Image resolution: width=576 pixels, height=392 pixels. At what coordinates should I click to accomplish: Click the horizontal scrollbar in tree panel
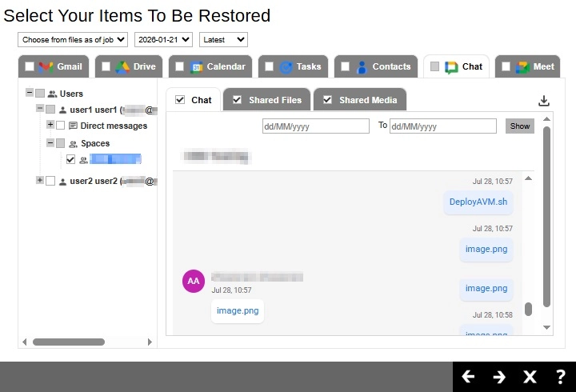pyautogui.click(x=68, y=342)
